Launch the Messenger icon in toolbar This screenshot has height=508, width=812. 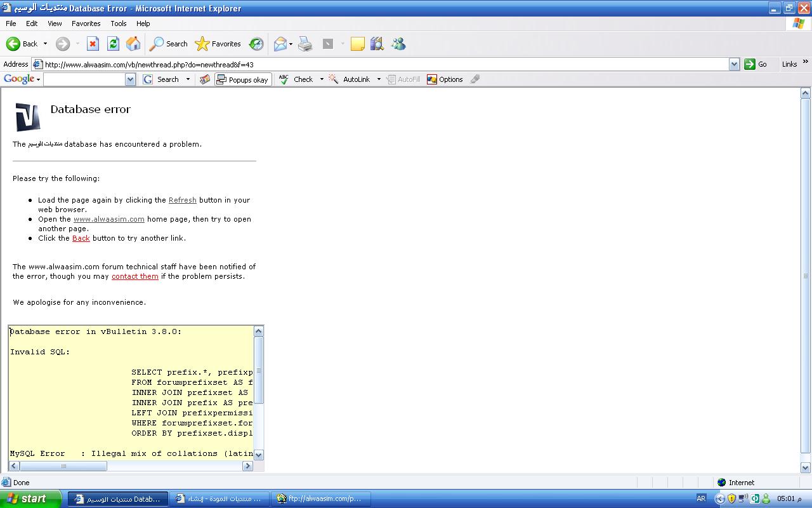(x=398, y=44)
